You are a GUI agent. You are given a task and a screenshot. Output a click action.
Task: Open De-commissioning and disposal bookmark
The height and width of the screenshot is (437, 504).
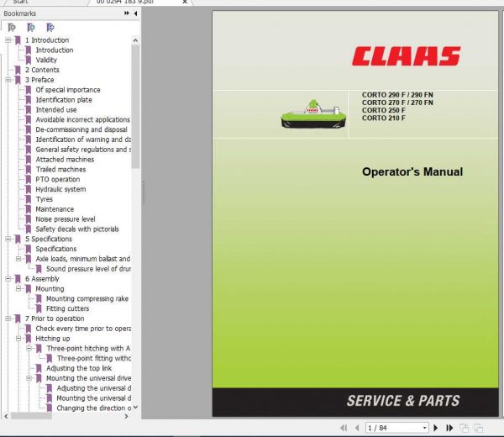(x=81, y=130)
